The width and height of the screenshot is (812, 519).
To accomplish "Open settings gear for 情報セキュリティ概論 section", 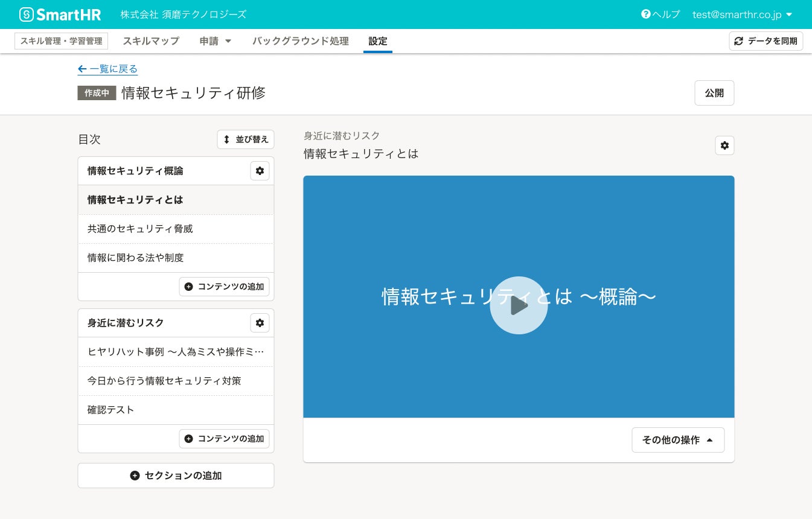I will coord(260,171).
